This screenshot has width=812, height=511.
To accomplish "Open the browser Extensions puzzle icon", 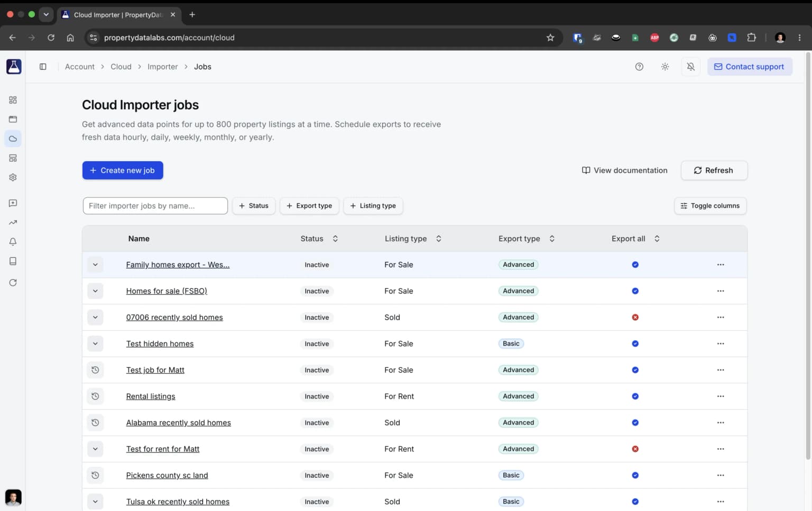I will (751, 38).
